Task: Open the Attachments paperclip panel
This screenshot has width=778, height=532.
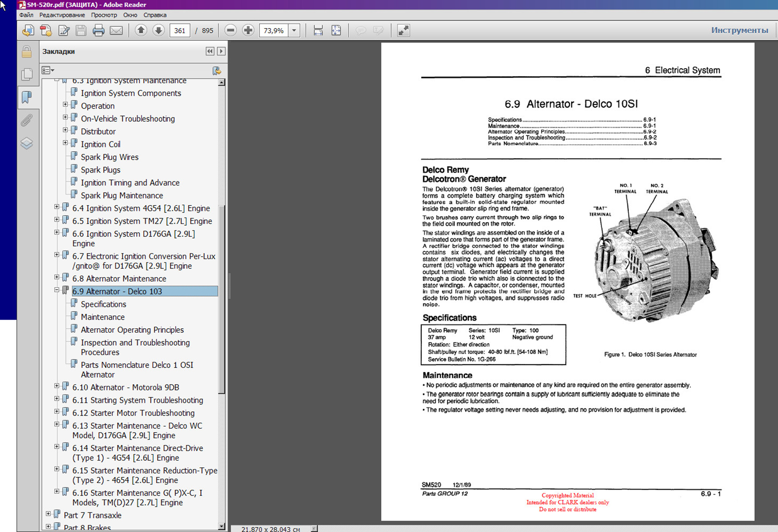Action: (27, 121)
